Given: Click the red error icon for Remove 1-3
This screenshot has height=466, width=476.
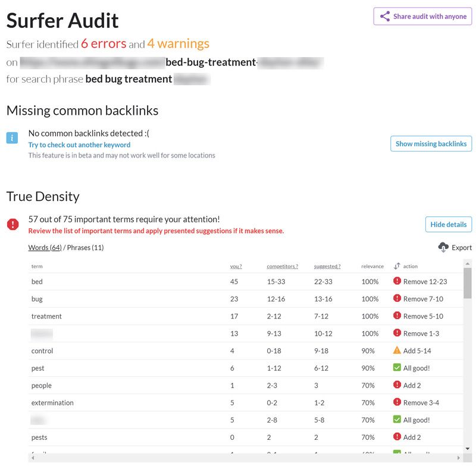Looking at the screenshot, I should [x=397, y=333].
